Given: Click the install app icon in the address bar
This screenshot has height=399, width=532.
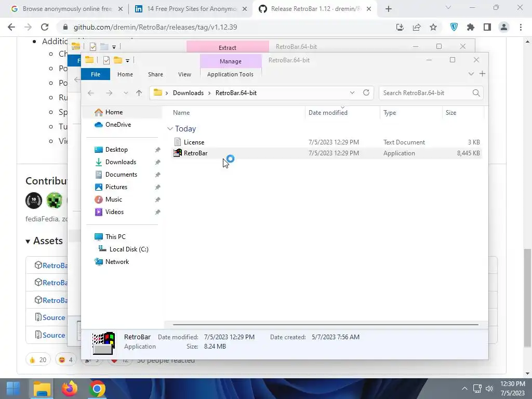Looking at the screenshot, I should 400,27.
